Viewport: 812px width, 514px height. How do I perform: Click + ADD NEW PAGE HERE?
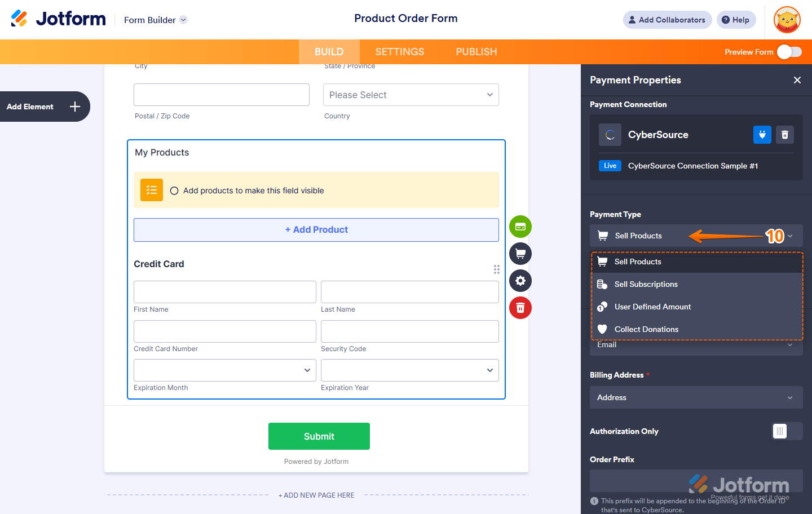(316, 495)
